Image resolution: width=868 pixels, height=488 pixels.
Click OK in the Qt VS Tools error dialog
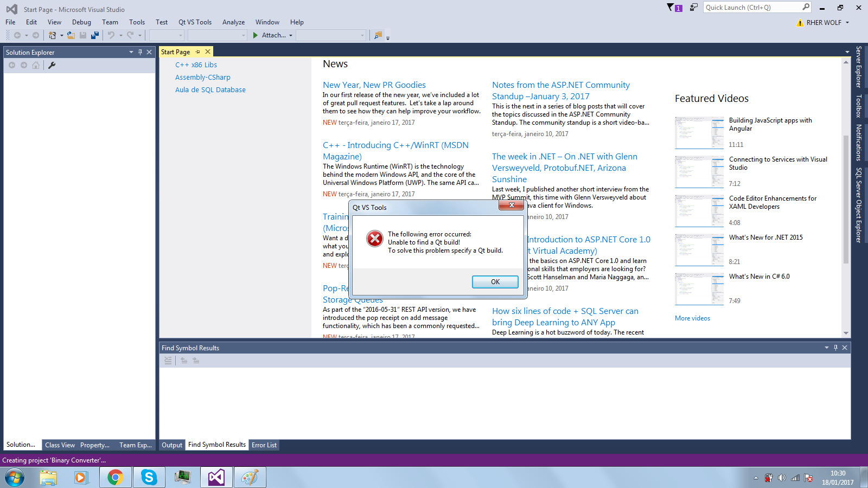point(495,282)
